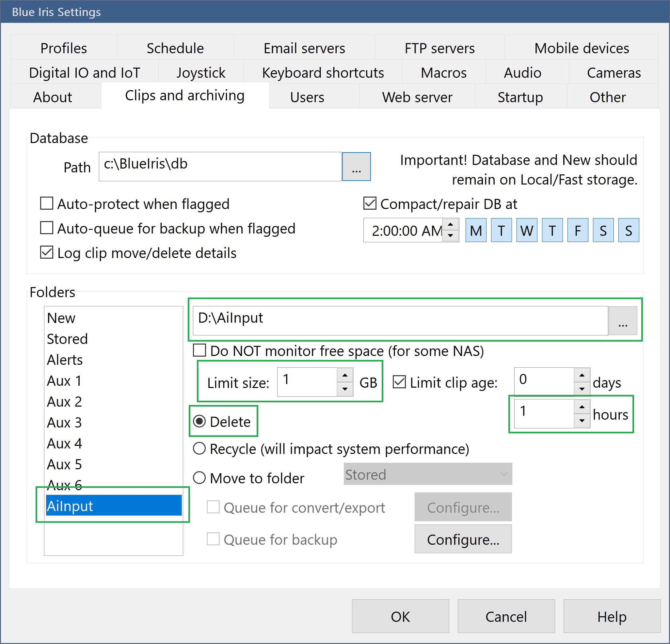
Task: Click the Cancel button
Action: pyautogui.click(x=506, y=616)
